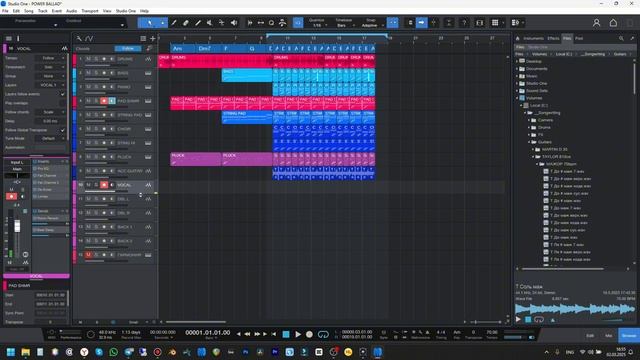Viewport: 640px width, 360px height.
Task: Open the Layers dropdown showing VOCAL 1
Action: (x=50, y=85)
